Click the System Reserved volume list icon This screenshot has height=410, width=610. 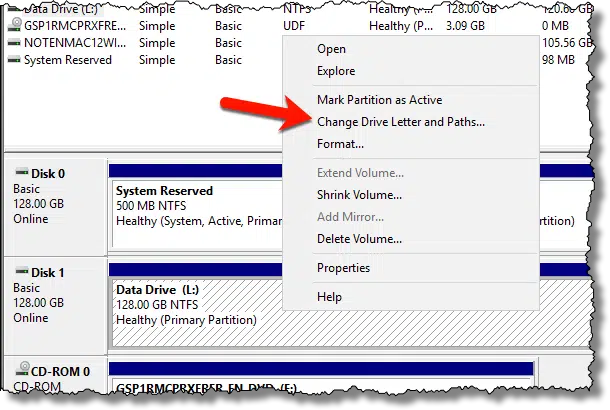click(14, 60)
